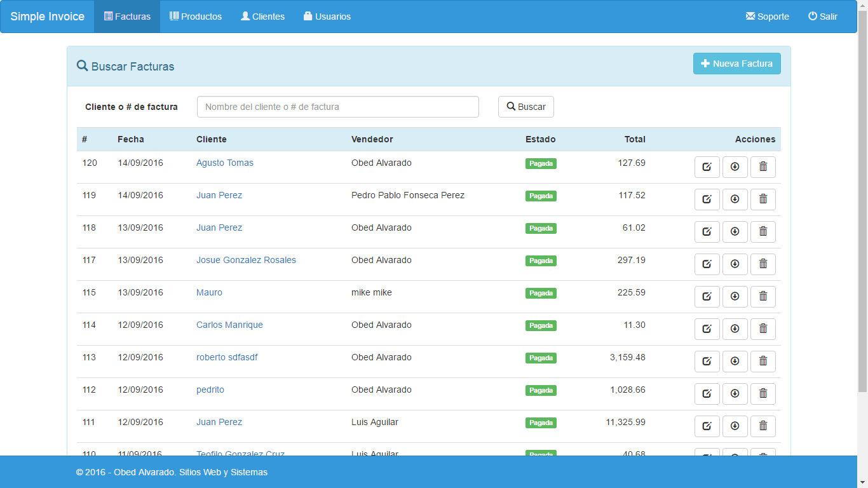The width and height of the screenshot is (868, 488).
Task: Select total 3,159.48
Action: (x=627, y=358)
